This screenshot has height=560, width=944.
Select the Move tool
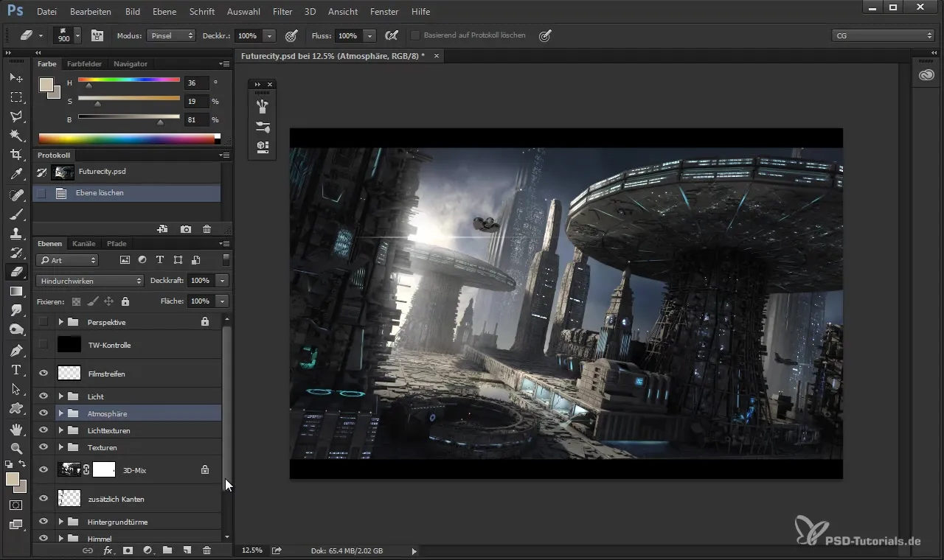tap(16, 77)
